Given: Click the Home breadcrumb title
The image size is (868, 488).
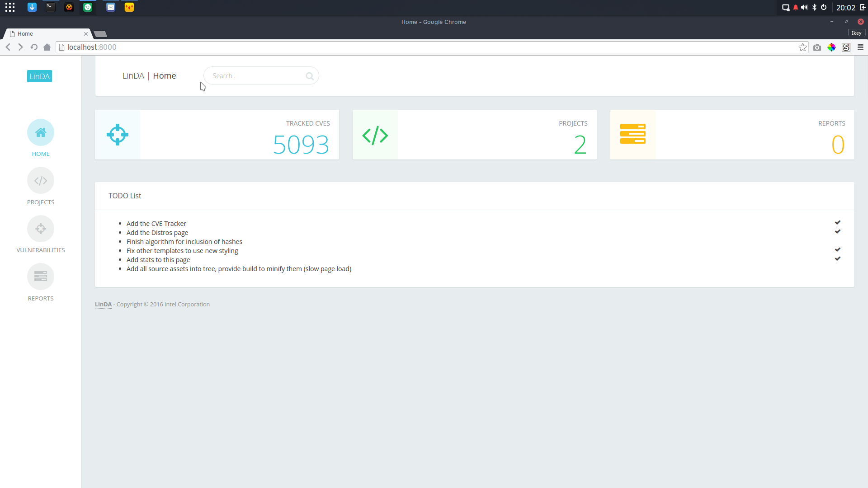Looking at the screenshot, I should tap(165, 76).
